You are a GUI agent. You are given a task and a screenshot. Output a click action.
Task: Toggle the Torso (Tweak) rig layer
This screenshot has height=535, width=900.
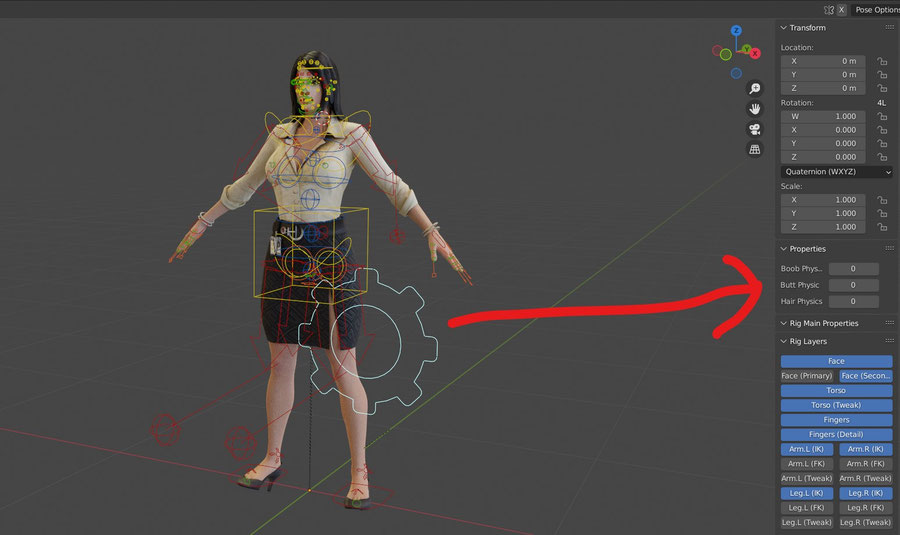836,405
